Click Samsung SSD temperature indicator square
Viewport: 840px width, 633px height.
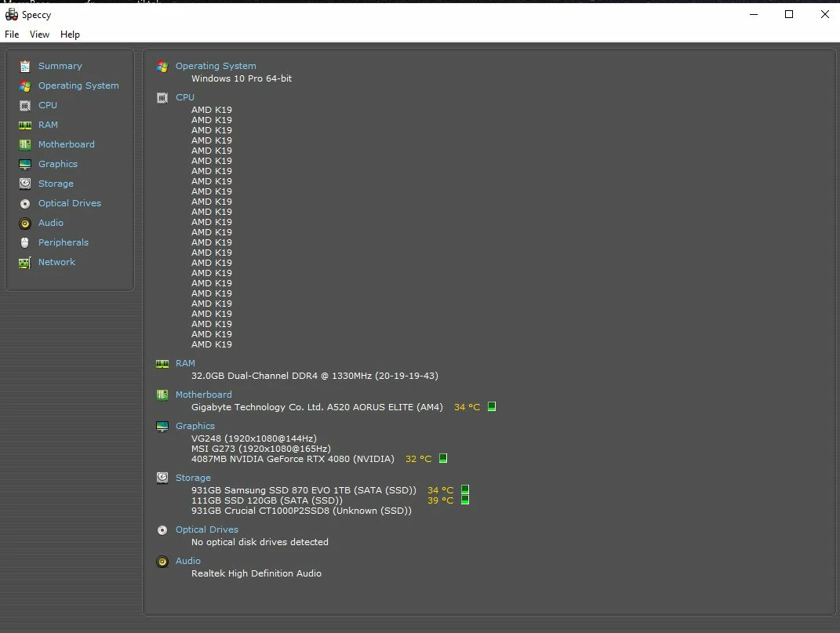[x=465, y=489]
